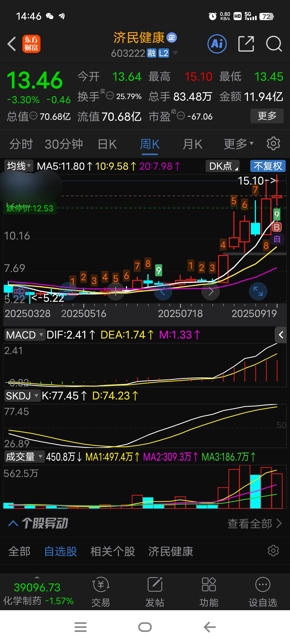Image resolution: width=290 pixels, height=644 pixels.
Task: Select 相关个股 filter tab
Action: click(113, 552)
